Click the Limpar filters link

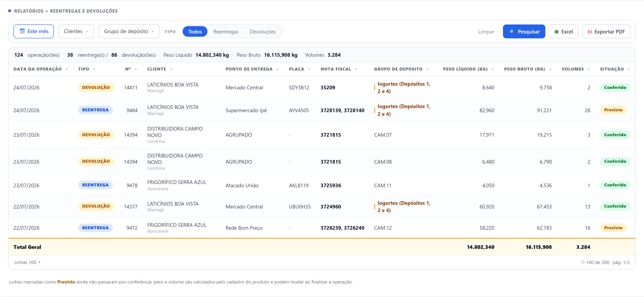coord(486,32)
